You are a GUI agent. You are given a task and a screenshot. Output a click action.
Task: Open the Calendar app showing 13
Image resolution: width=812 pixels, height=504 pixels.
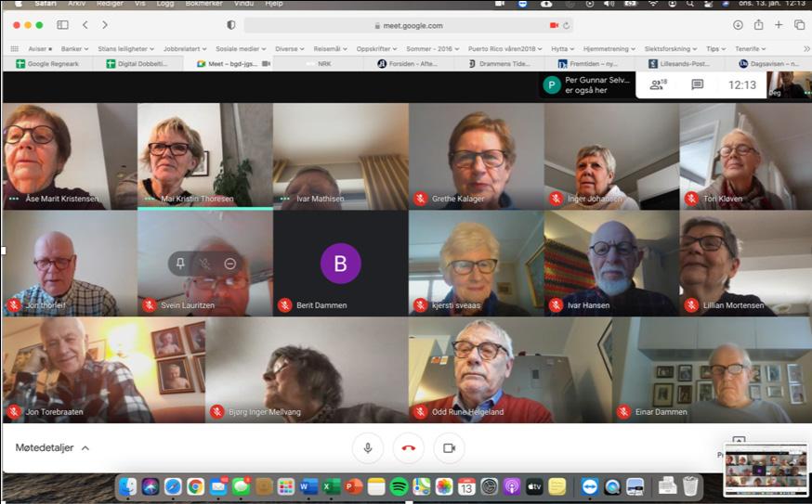(x=466, y=486)
